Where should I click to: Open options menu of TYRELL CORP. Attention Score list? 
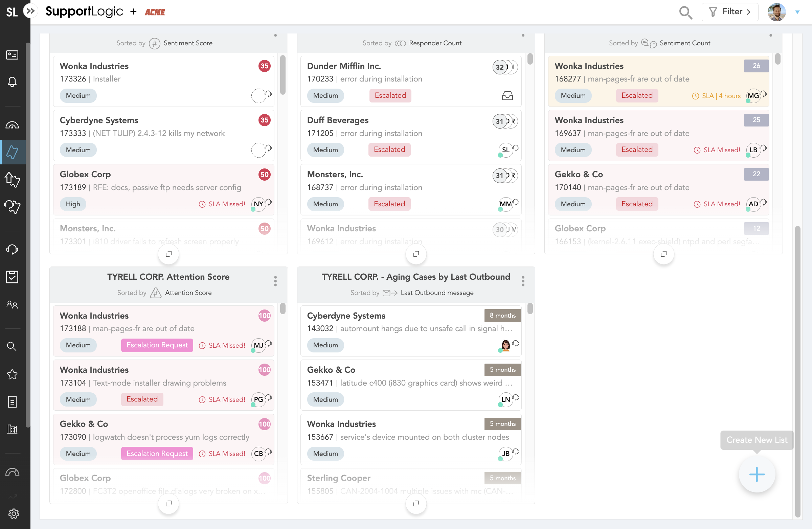click(275, 281)
